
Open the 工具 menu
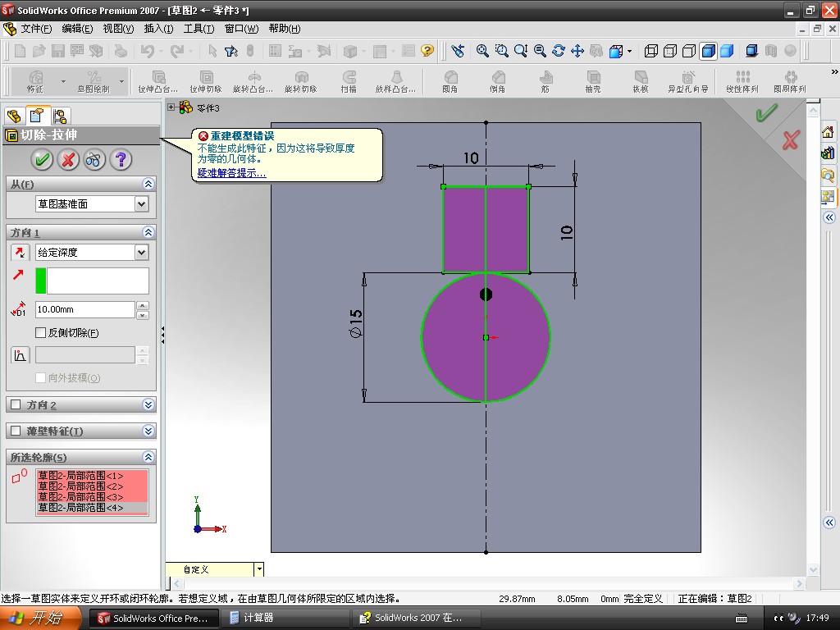pyautogui.click(x=198, y=29)
